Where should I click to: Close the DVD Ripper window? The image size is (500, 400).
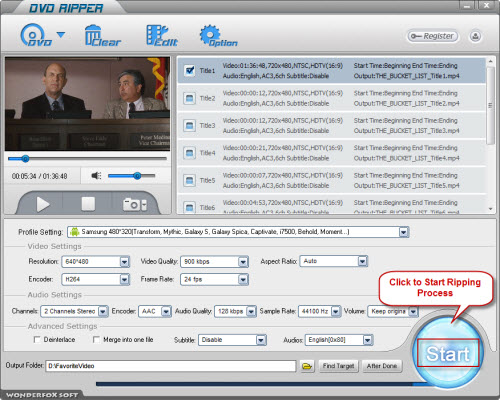tap(487, 5)
